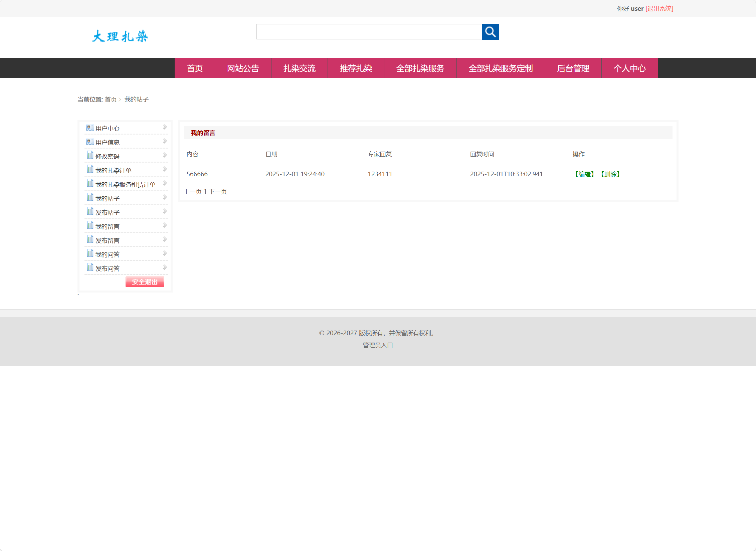The width and height of the screenshot is (756, 551).
Task: Click the 大理扎染 site logo
Action: click(120, 36)
